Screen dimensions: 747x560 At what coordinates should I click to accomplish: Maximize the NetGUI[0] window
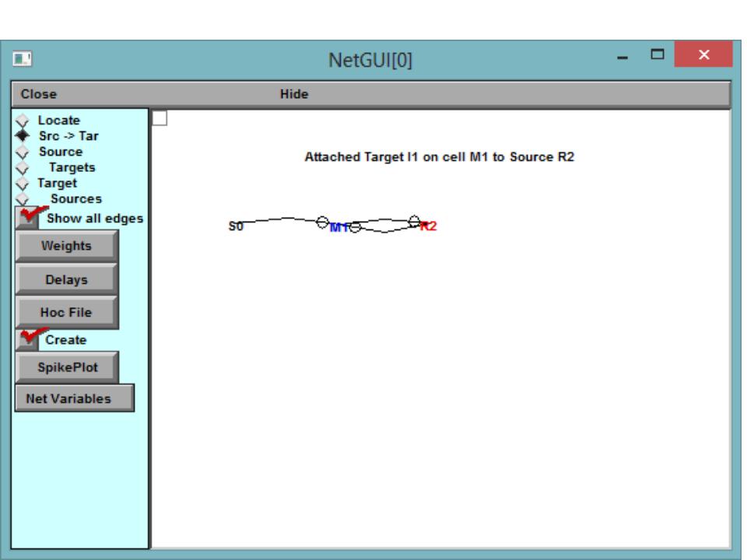658,54
